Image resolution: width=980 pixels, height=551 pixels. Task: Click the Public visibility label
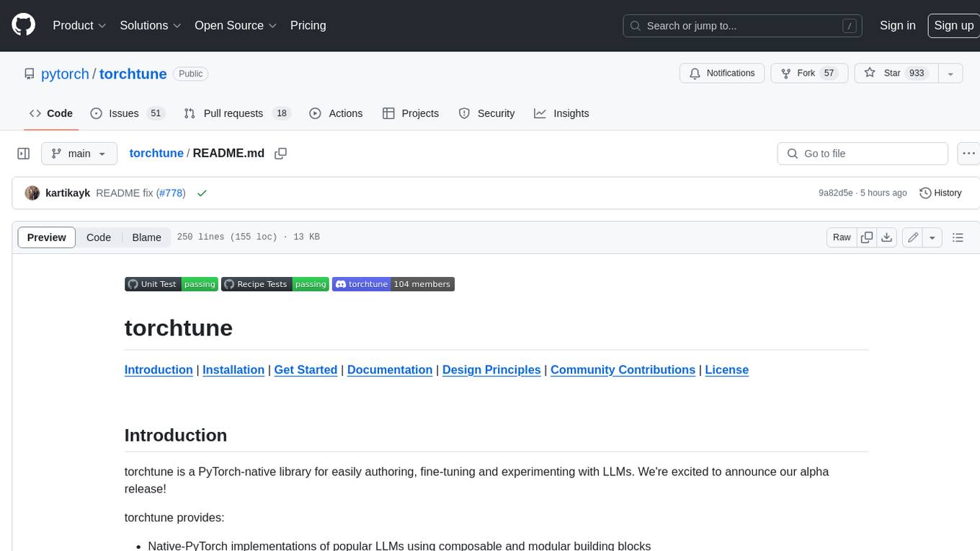(191, 74)
